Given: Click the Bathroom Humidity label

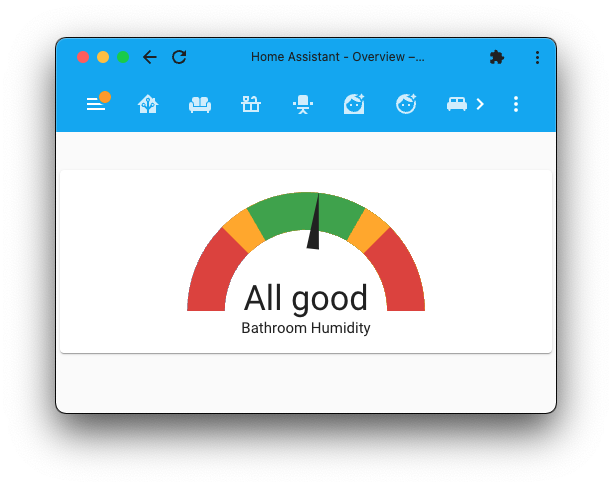Looking at the screenshot, I should click(x=306, y=328).
